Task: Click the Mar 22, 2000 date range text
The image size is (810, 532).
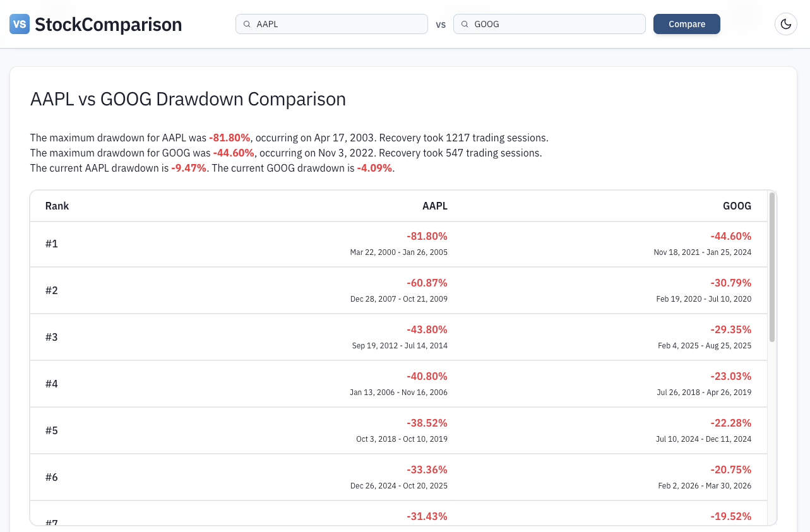Action: click(399, 252)
